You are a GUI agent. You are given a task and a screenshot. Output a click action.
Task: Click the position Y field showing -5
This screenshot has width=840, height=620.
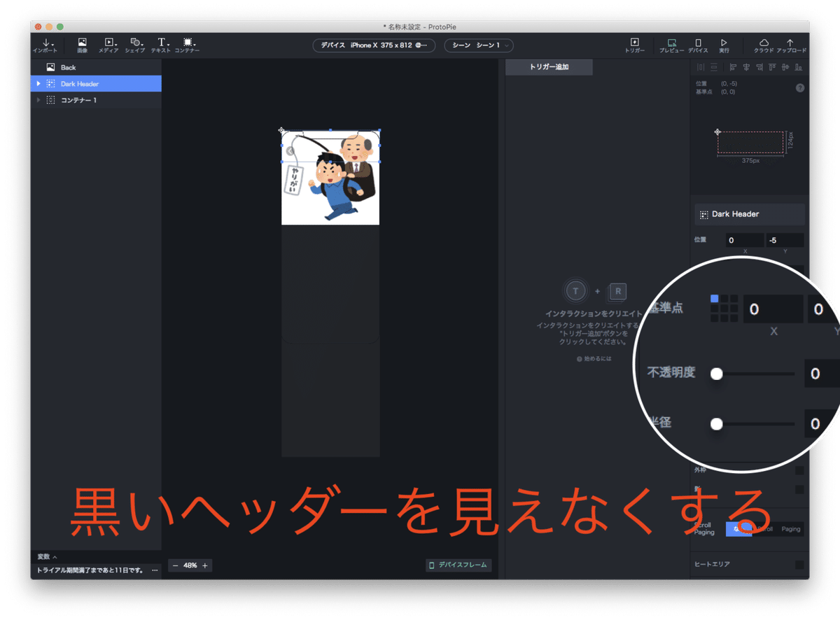click(785, 240)
